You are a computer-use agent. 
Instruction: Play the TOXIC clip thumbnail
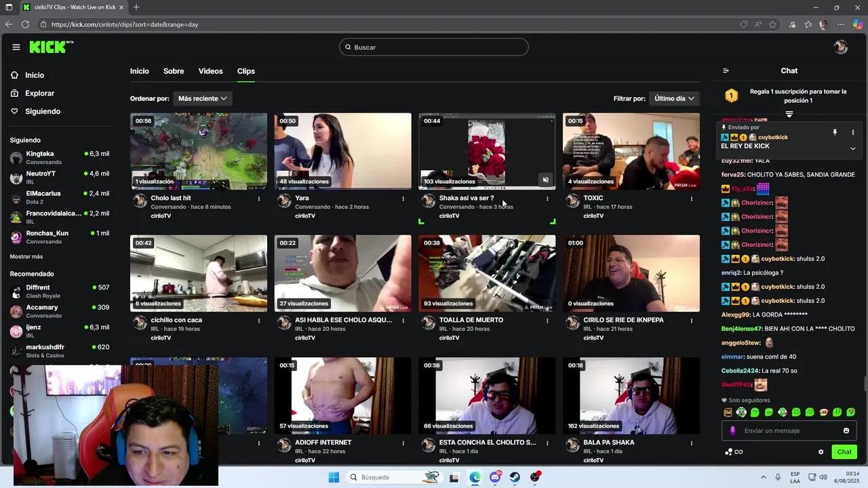[631, 151]
